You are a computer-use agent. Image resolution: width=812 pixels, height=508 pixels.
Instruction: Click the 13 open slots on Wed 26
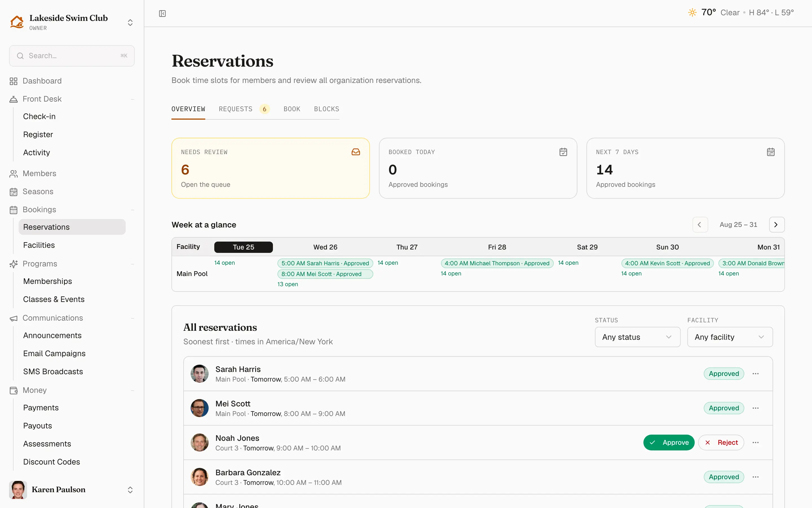[x=288, y=284]
